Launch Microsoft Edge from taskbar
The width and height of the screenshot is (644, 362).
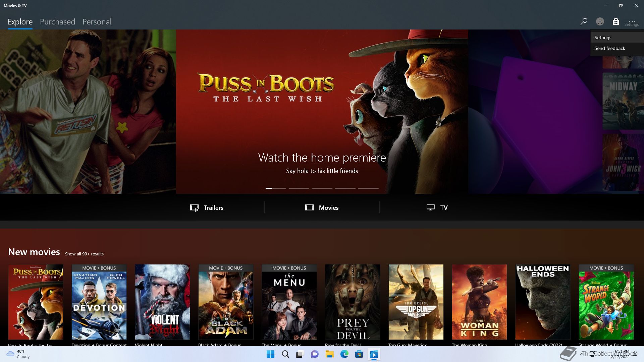click(344, 354)
